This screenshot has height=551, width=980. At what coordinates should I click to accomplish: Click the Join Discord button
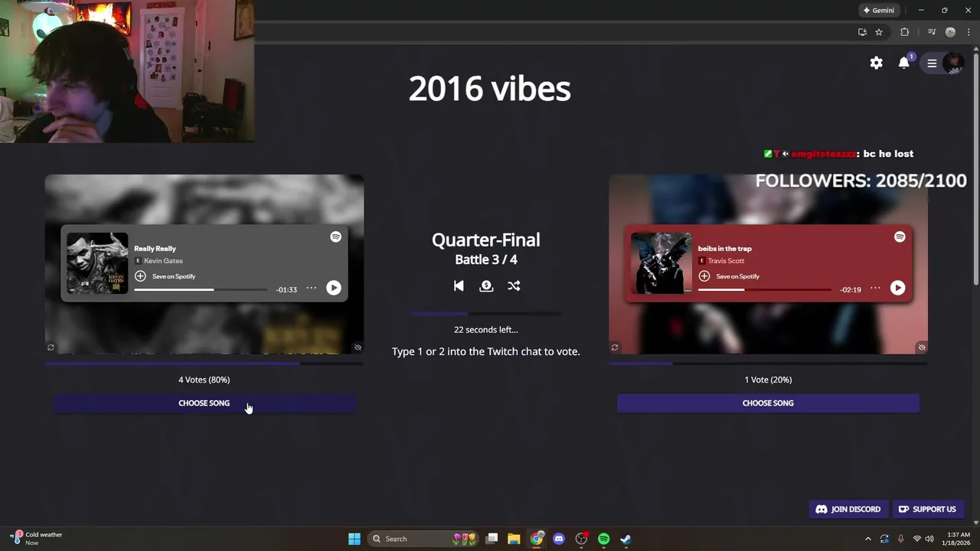coord(848,510)
